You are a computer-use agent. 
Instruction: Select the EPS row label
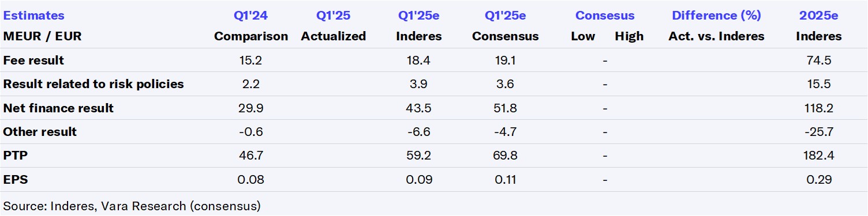click(16, 180)
